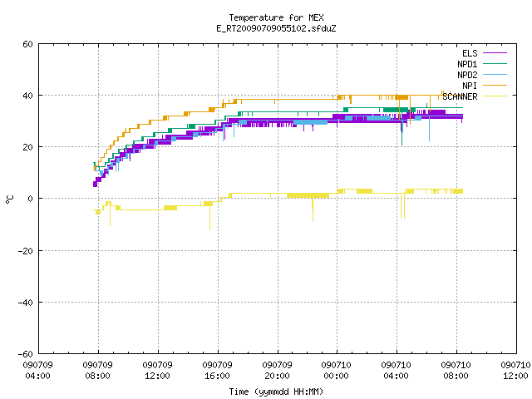This screenshot has width=532, height=399.
Task: Click the ELS legend label
Action: pos(470,53)
